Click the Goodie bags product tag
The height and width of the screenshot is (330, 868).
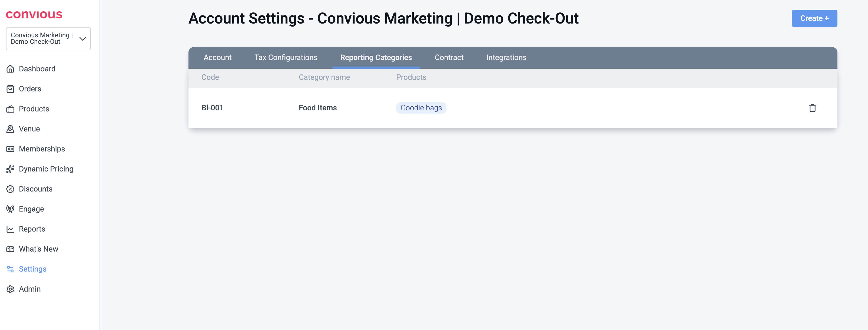tap(421, 108)
